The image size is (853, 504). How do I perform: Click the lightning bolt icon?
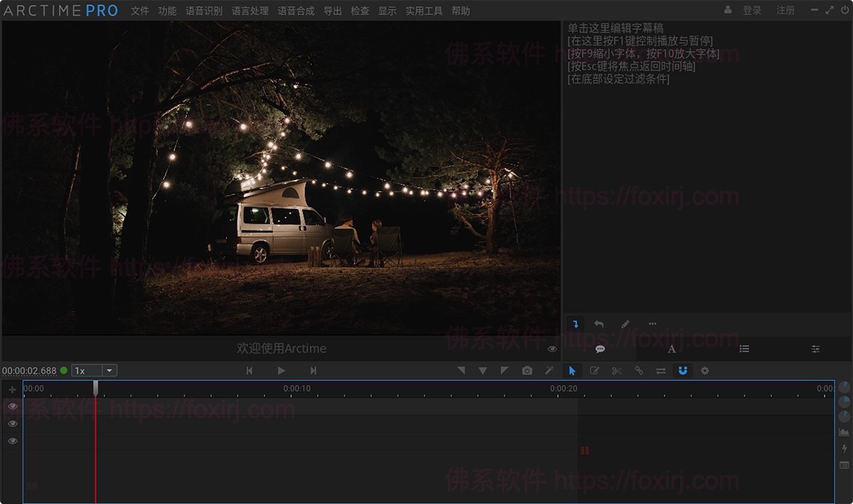tap(844, 449)
